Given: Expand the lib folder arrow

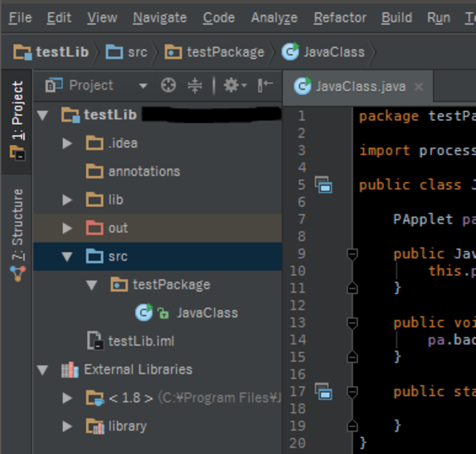Looking at the screenshot, I should 67,200.
